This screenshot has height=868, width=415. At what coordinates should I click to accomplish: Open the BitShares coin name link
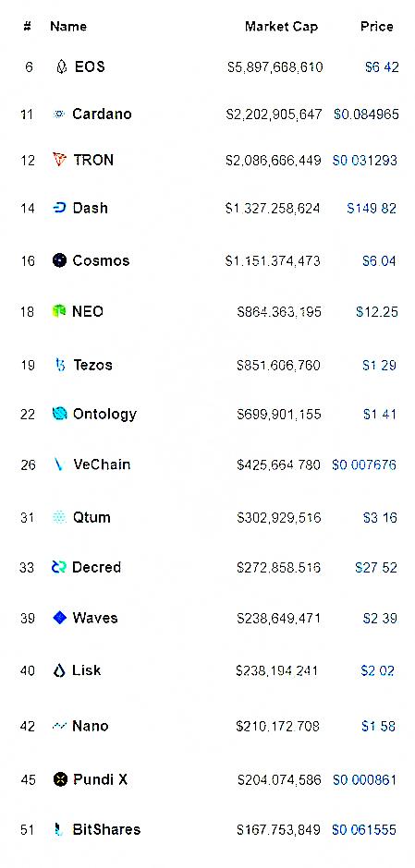point(106,829)
